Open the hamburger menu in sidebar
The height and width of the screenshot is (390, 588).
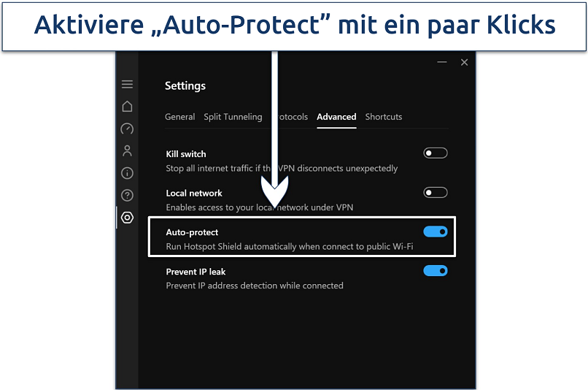click(127, 84)
